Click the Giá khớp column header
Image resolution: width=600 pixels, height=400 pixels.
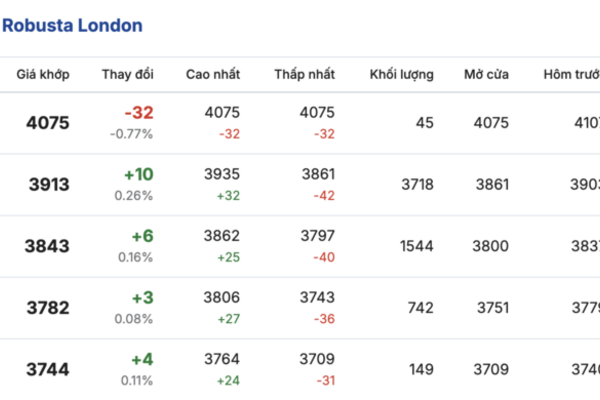click(x=41, y=74)
